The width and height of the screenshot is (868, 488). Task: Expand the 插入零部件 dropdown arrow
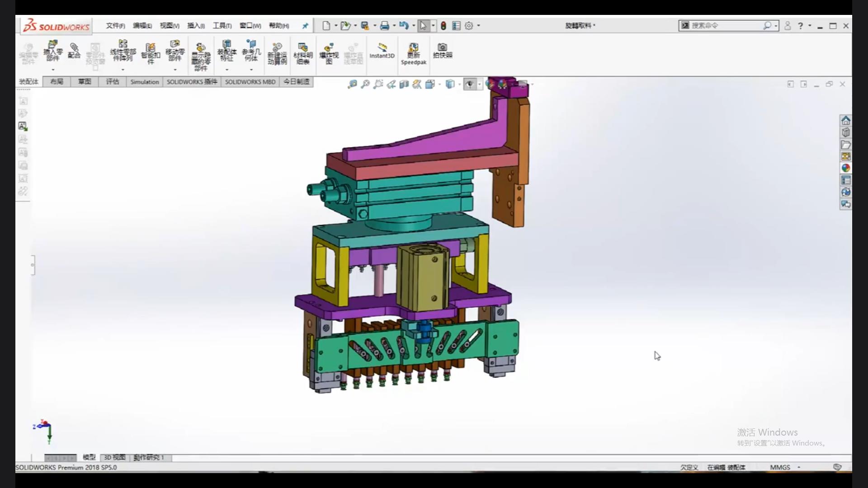pos(53,70)
